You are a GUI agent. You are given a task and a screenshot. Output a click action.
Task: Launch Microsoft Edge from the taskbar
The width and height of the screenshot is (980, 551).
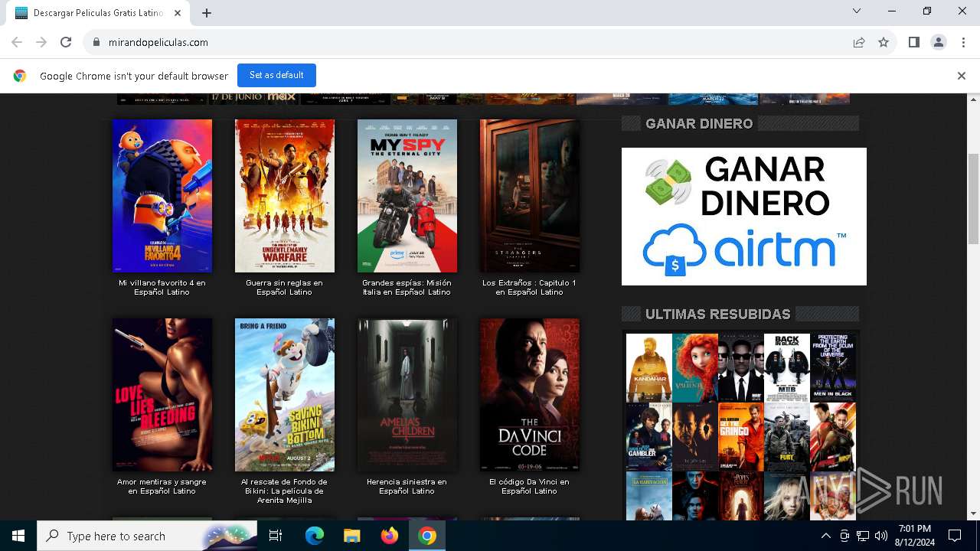[x=315, y=536]
